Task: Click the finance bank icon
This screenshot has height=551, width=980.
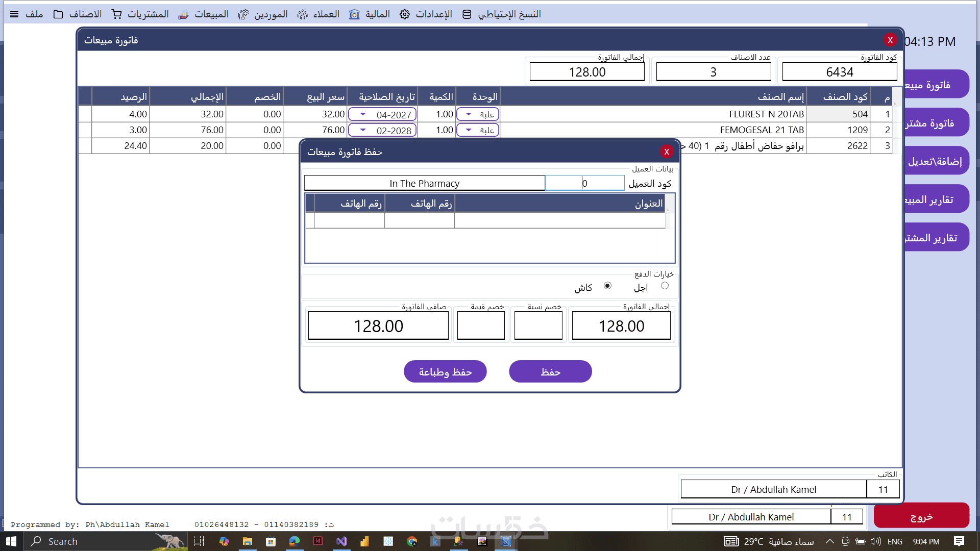Action: pos(354,14)
